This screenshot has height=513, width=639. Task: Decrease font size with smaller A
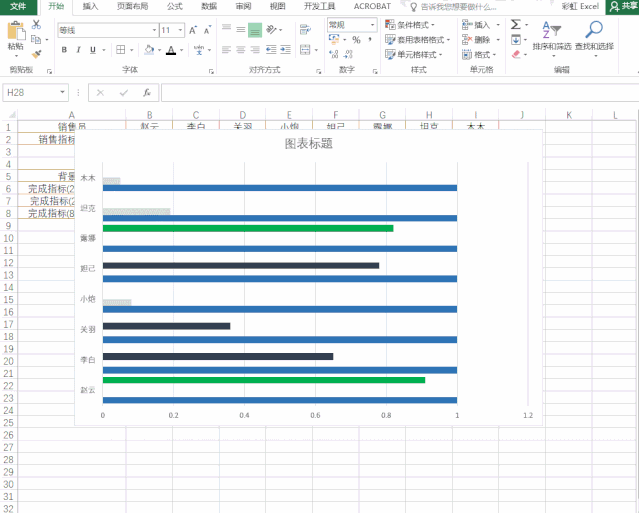coord(207,30)
